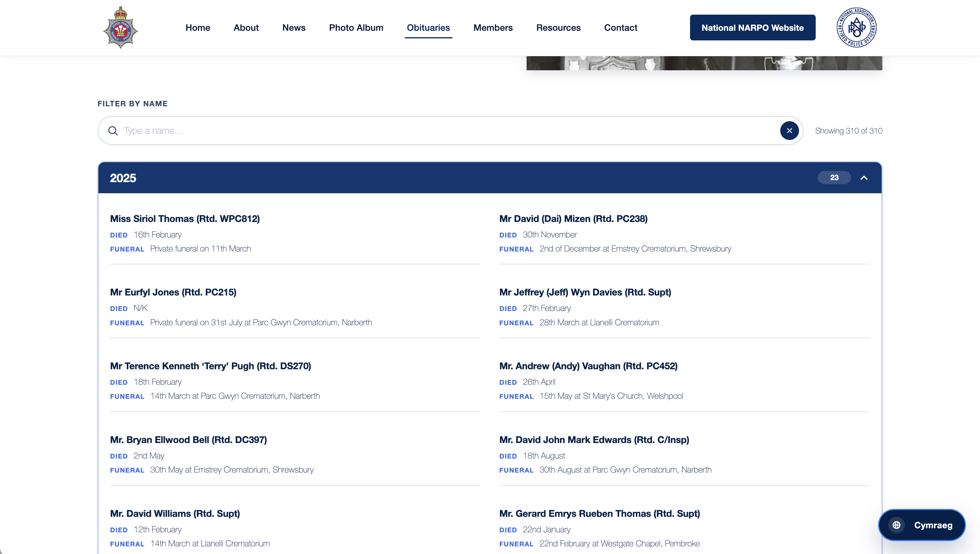Click the FILTER BY NAME label

pyautogui.click(x=132, y=103)
